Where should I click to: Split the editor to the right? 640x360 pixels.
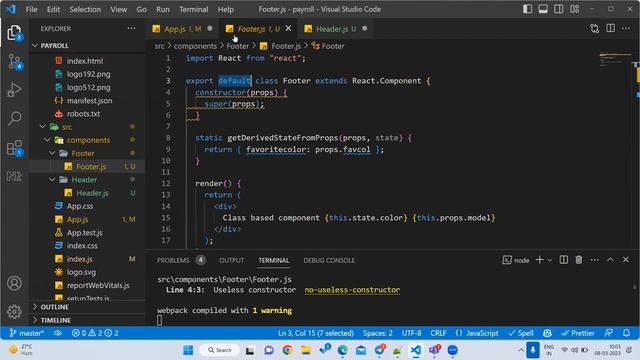pyautogui.click(x=611, y=28)
